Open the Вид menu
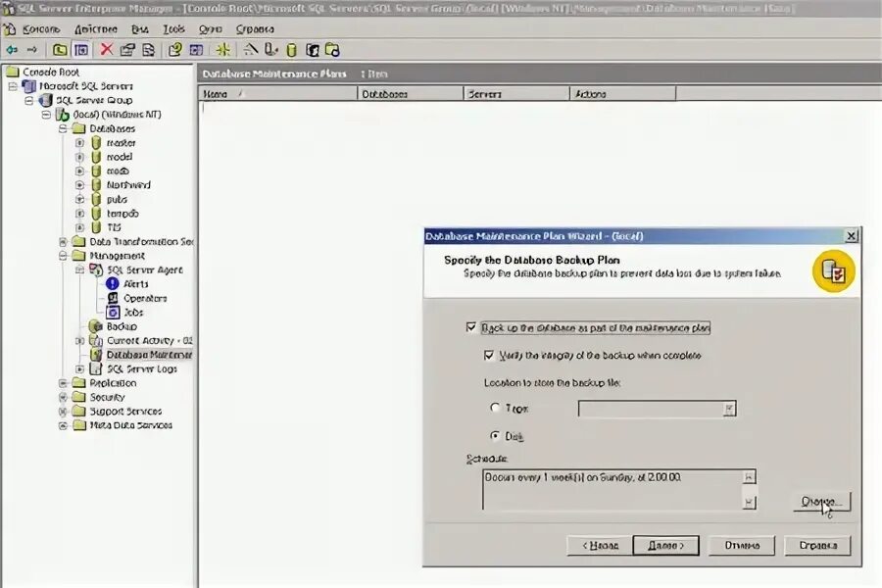Image resolution: width=882 pixels, height=588 pixels. [140, 29]
